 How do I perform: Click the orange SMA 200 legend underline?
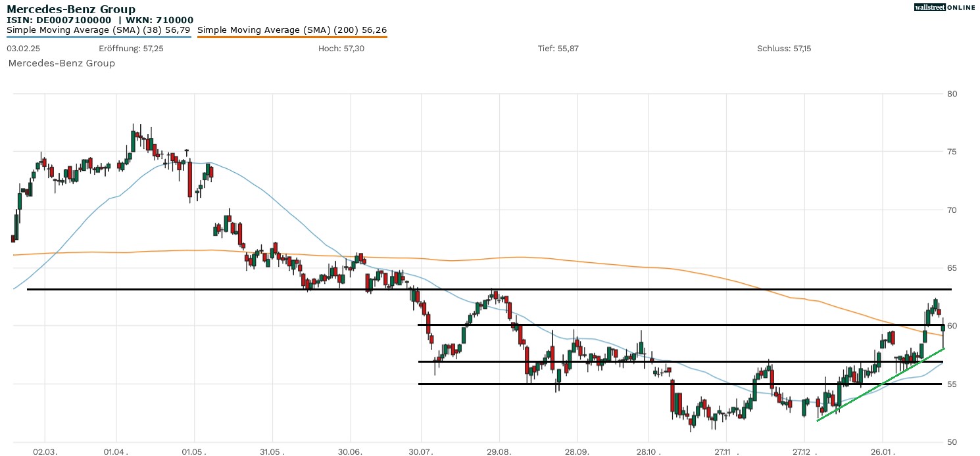pyautogui.click(x=292, y=37)
